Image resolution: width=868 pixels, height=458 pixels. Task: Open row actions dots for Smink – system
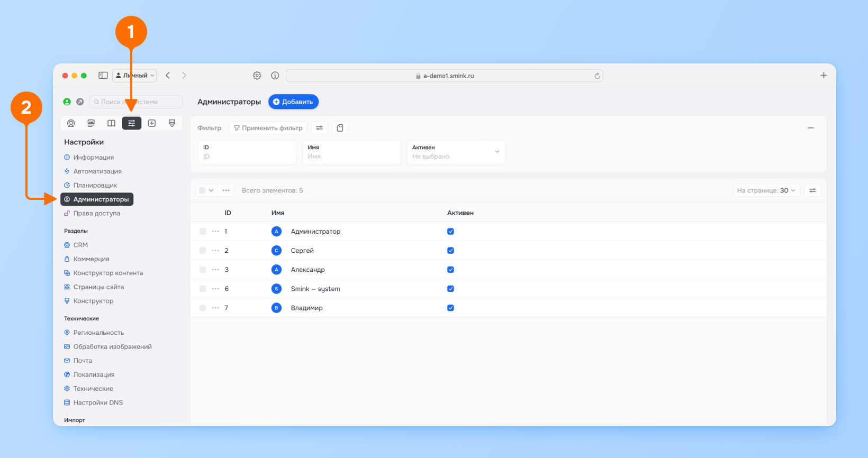point(215,289)
